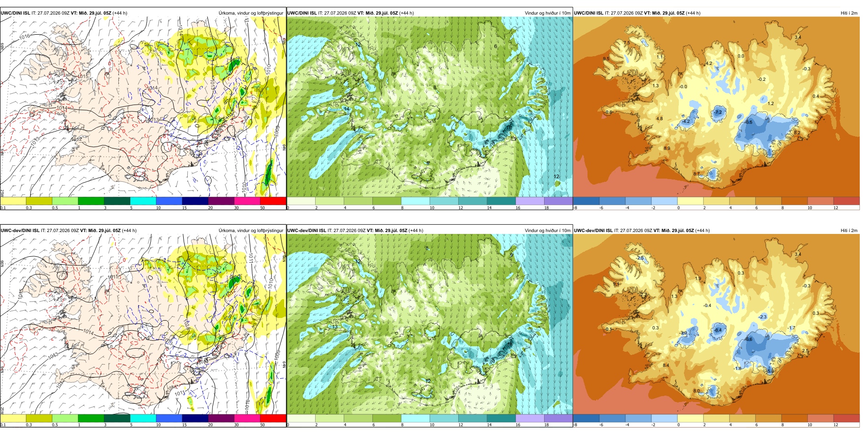The height and width of the screenshot is (434, 868).
Task: Click the 9.5 temperature label on top temperature map
Action: pos(606,59)
